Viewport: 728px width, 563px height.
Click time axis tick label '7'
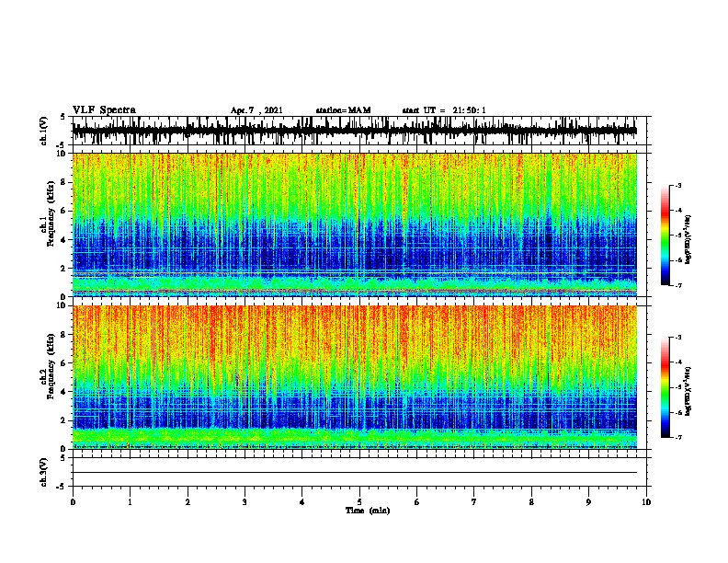point(474,502)
